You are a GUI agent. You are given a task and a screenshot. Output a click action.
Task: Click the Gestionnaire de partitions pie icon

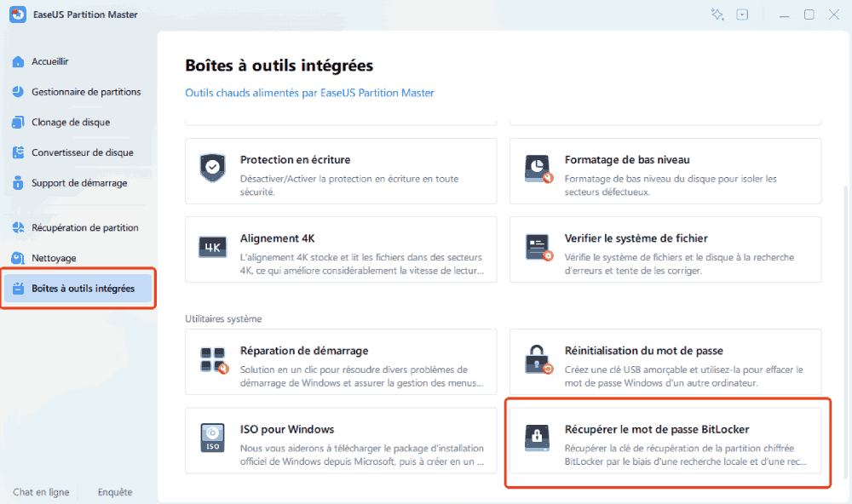pos(18,92)
